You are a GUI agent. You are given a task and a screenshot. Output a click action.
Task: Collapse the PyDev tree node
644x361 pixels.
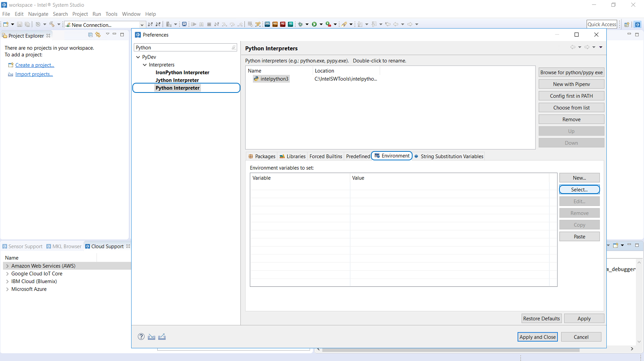pos(138,57)
